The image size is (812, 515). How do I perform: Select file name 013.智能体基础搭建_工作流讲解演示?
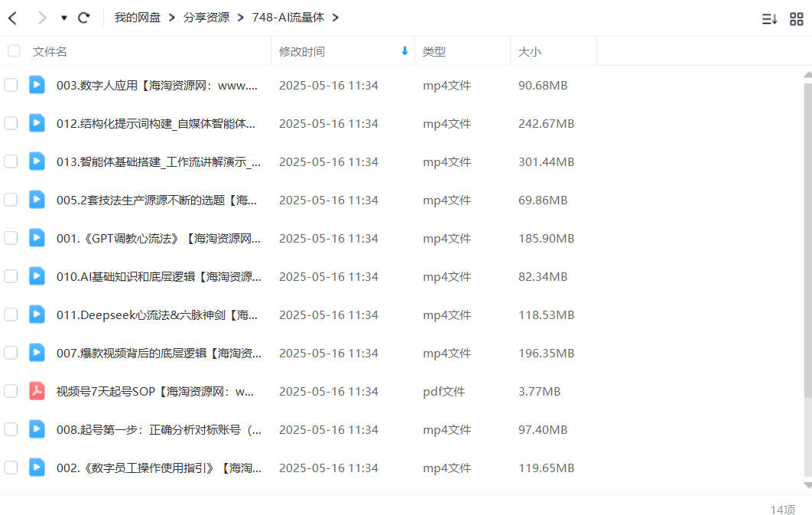158,162
